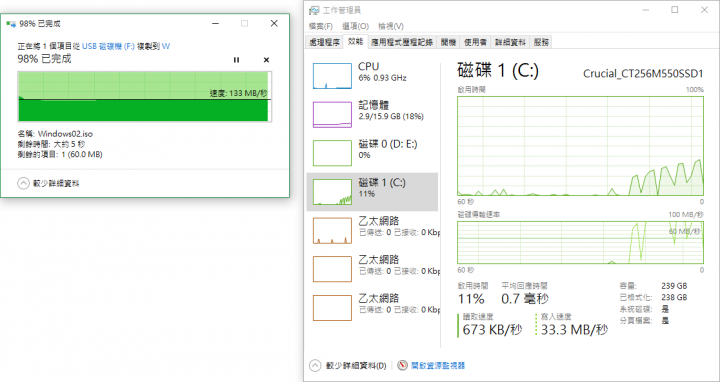
Task: Cancel the copy with the small X
Action: point(266,60)
